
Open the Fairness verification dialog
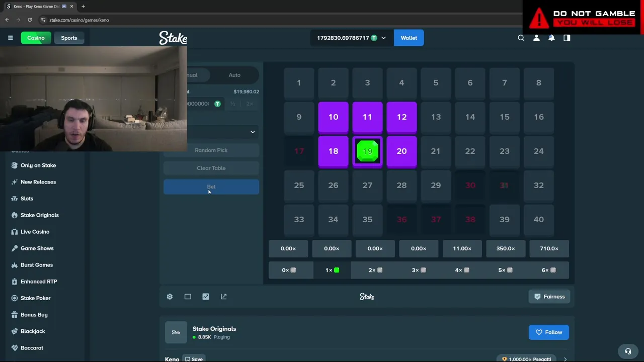click(549, 297)
